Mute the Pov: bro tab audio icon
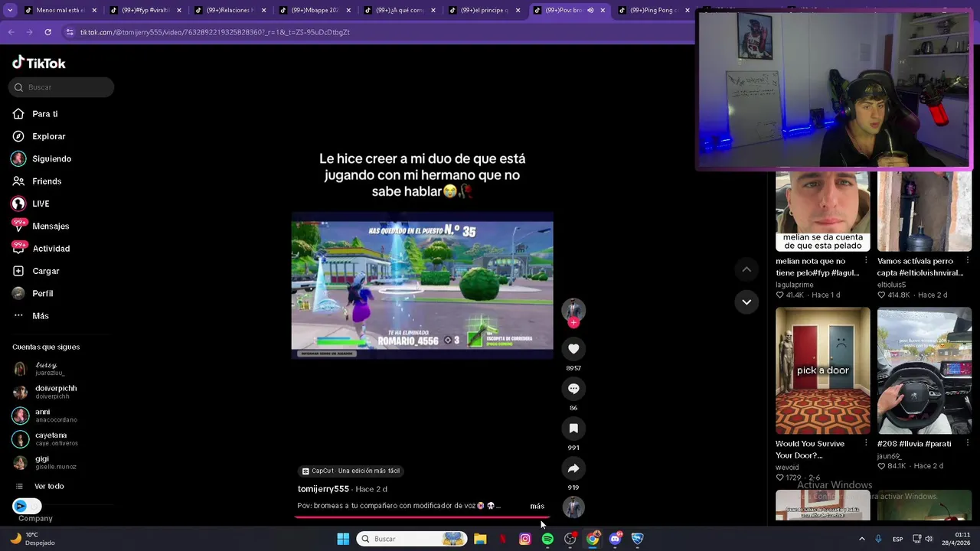 pos(590,10)
